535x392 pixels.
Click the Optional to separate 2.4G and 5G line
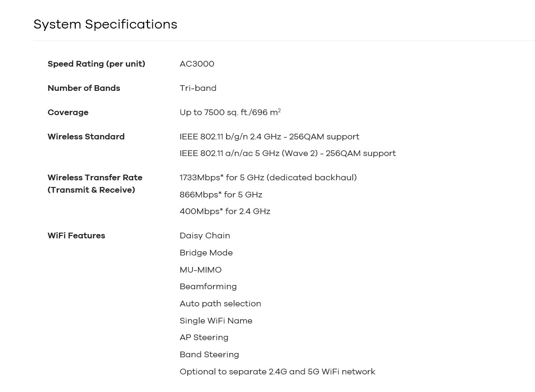tap(277, 372)
